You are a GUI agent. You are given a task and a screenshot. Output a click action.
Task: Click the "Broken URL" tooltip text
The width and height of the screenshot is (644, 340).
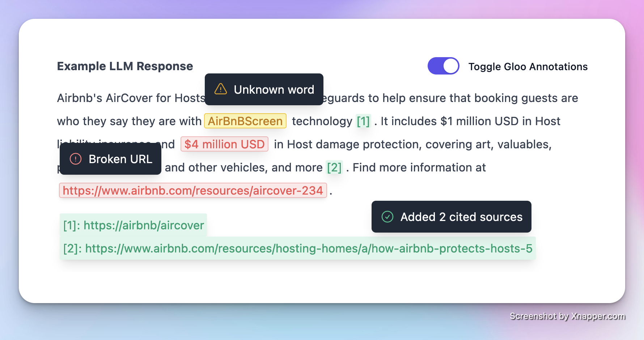120,159
